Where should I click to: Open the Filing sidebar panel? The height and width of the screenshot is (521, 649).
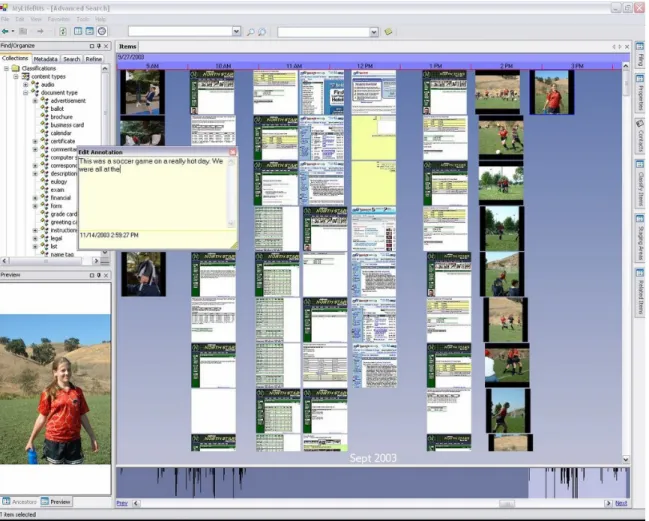click(640, 55)
